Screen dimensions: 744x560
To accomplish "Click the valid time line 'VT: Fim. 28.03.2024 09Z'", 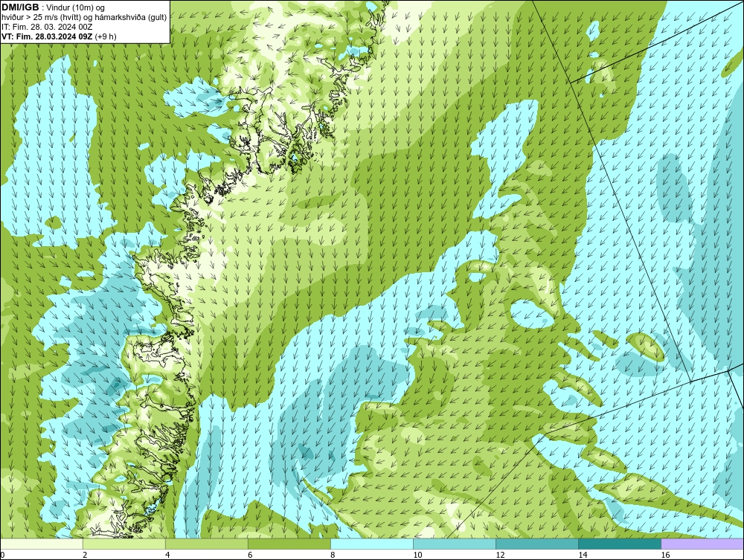I will pyautogui.click(x=48, y=36).
